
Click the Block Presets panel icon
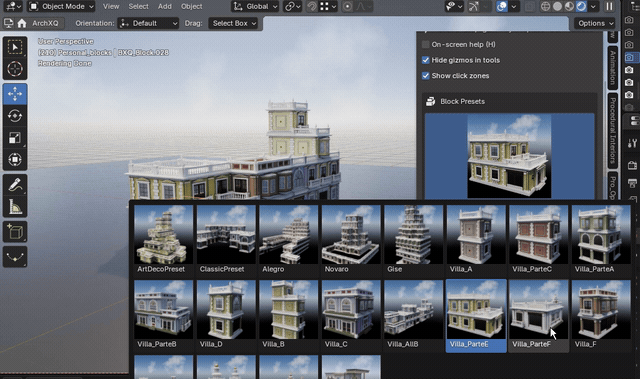pyautogui.click(x=430, y=101)
